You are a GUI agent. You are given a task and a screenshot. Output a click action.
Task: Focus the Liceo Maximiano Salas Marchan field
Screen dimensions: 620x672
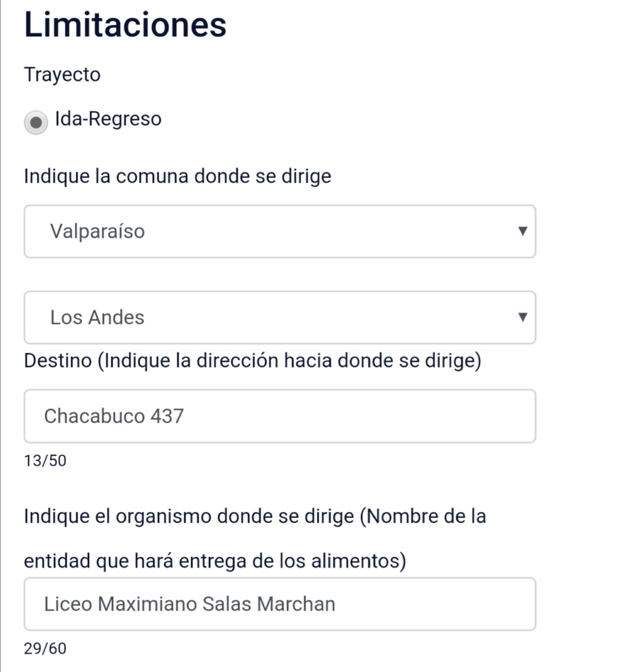click(280, 604)
